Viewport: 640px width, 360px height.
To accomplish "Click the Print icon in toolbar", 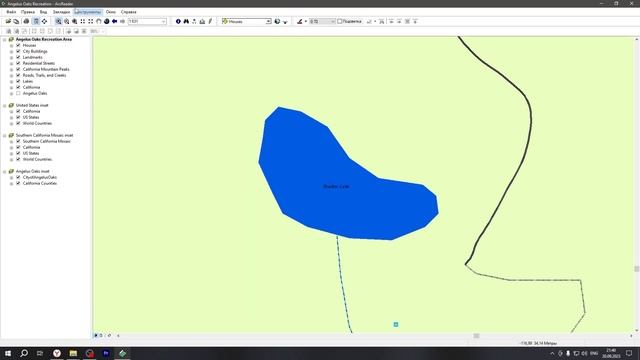I will (27, 21).
